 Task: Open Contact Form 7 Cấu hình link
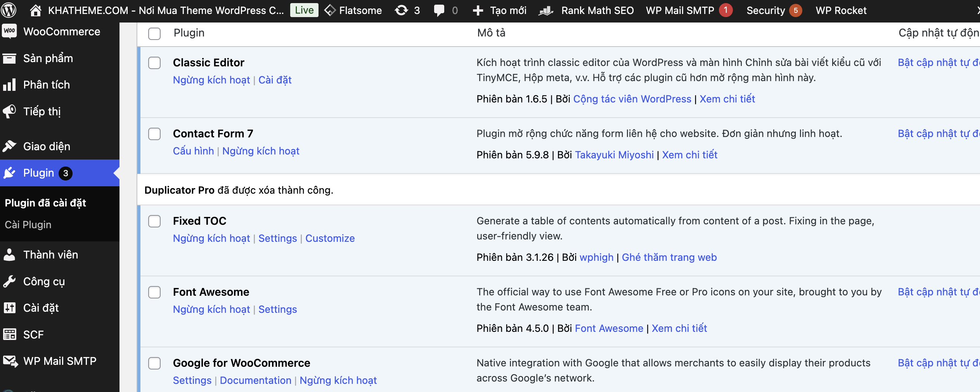coord(194,151)
